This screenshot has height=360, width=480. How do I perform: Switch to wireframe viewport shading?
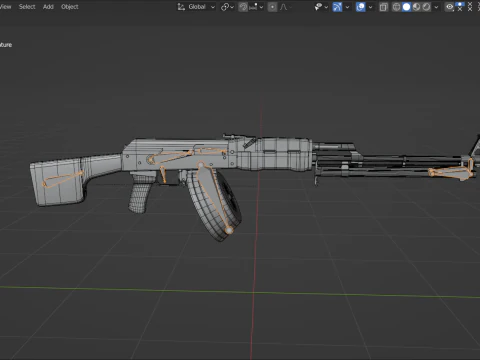[396, 7]
